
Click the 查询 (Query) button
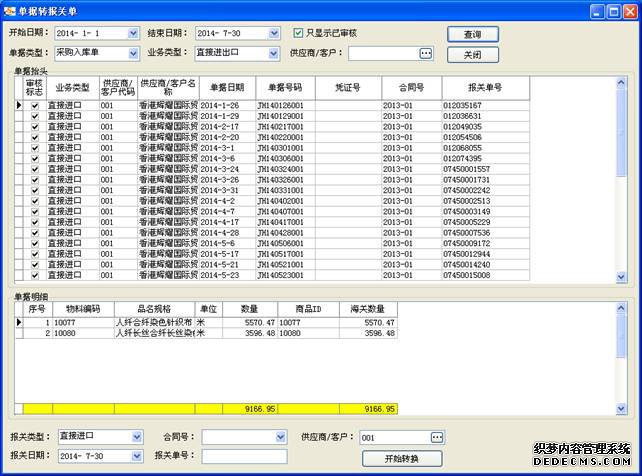[472, 34]
